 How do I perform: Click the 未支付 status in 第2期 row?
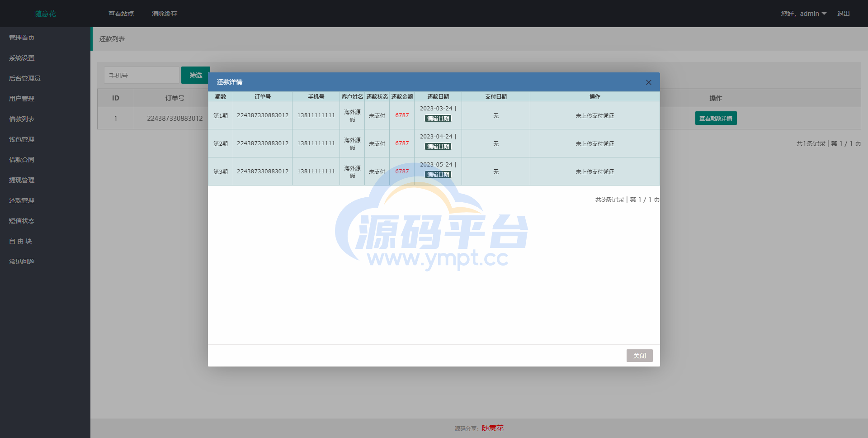[x=377, y=144]
